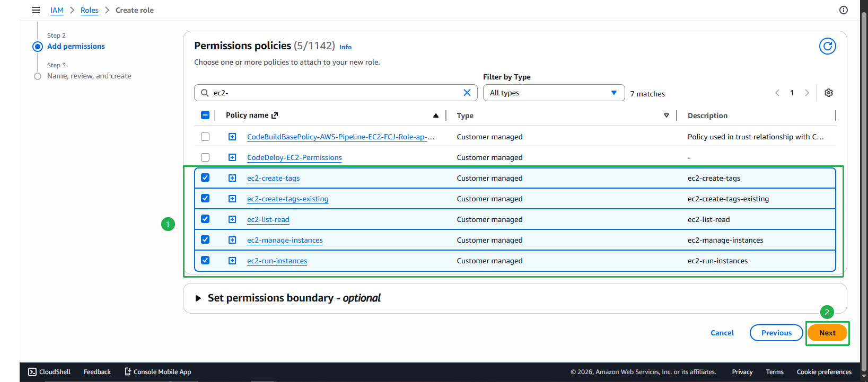
Task: Check CodeDeploy-EC2-Permissions policy checkbox
Action: (x=205, y=157)
